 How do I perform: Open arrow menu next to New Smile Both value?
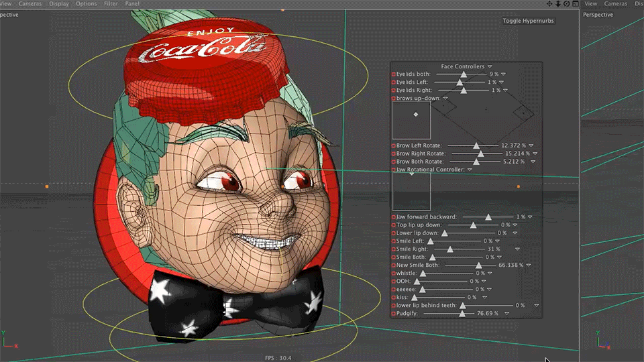[529, 265]
